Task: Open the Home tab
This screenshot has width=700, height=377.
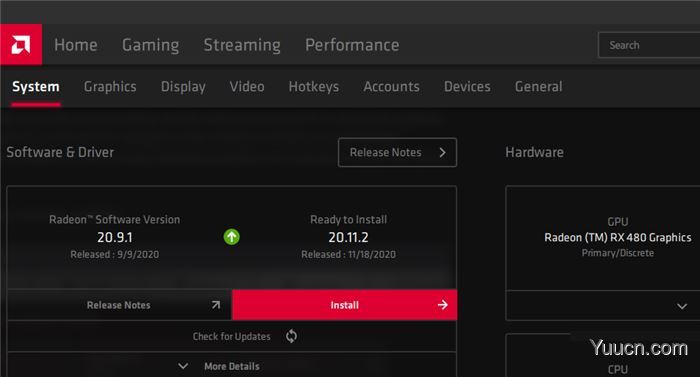Action: point(76,45)
